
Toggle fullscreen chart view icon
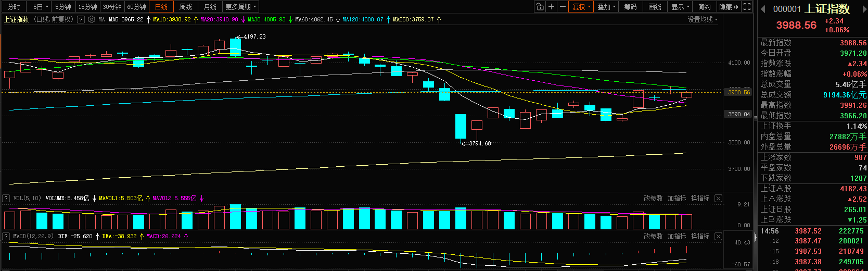[x=747, y=7]
